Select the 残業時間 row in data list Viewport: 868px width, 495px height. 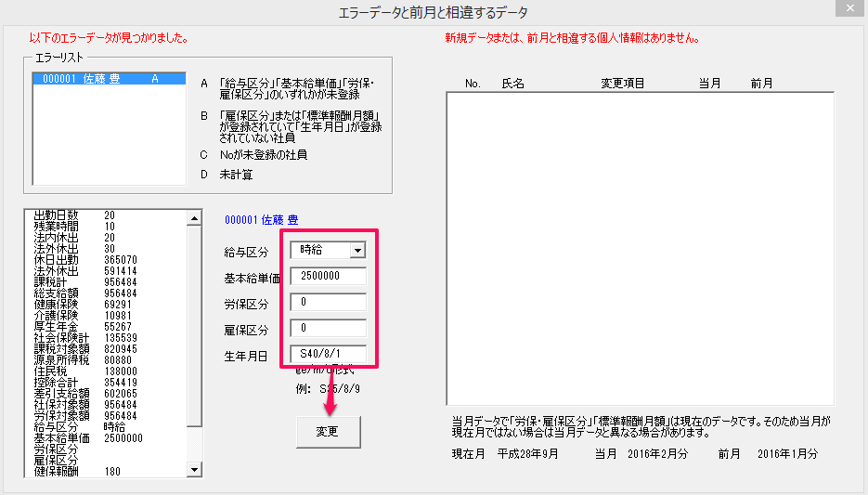[x=82, y=227]
